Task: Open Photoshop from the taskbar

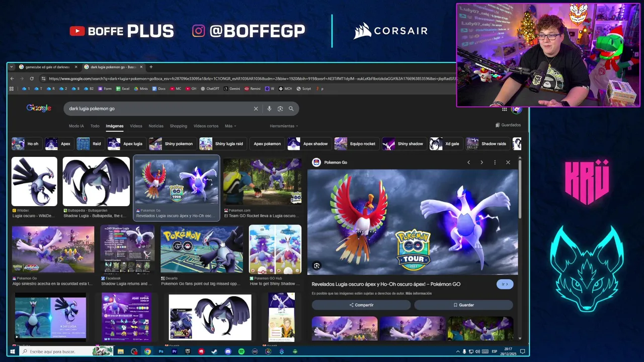Action: [x=161, y=351]
